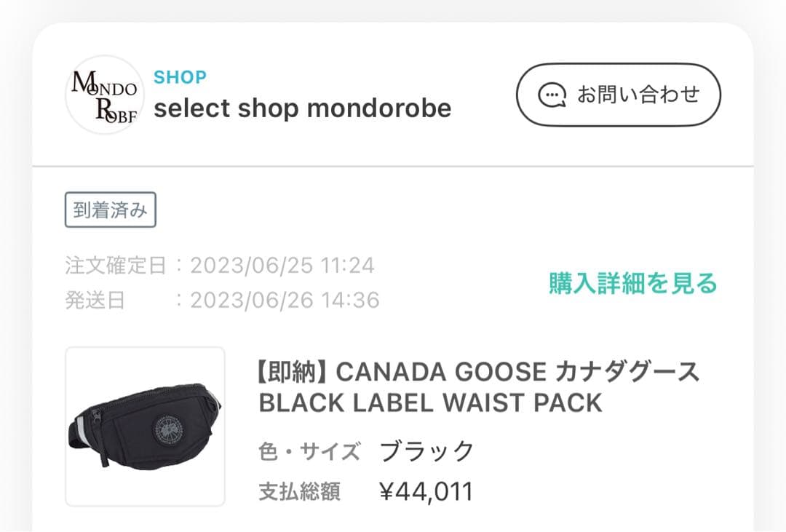Click the MONDO ROBE shop logo
Image resolution: width=786 pixels, height=532 pixels.
coord(105,95)
